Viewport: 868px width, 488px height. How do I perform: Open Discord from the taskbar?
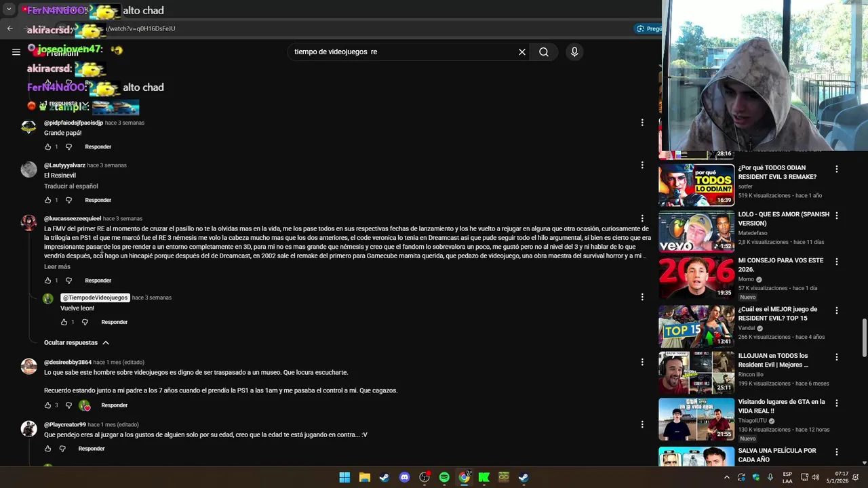(x=404, y=477)
